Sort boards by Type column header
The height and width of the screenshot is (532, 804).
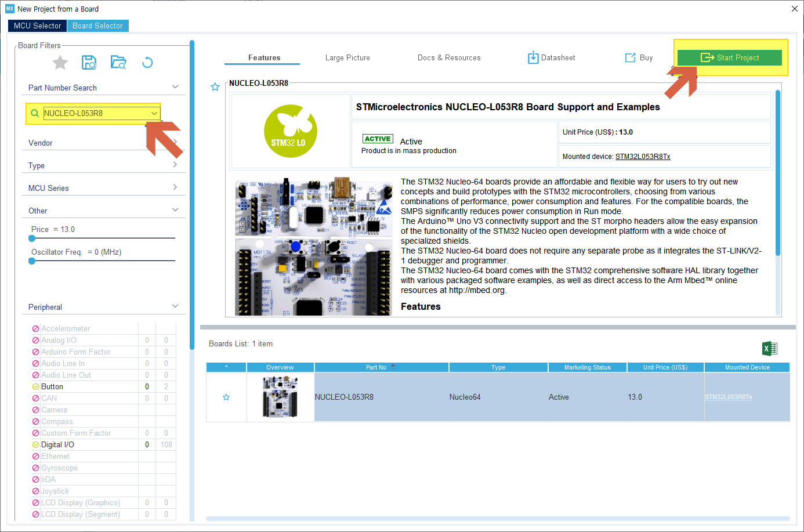click(498, 367)
